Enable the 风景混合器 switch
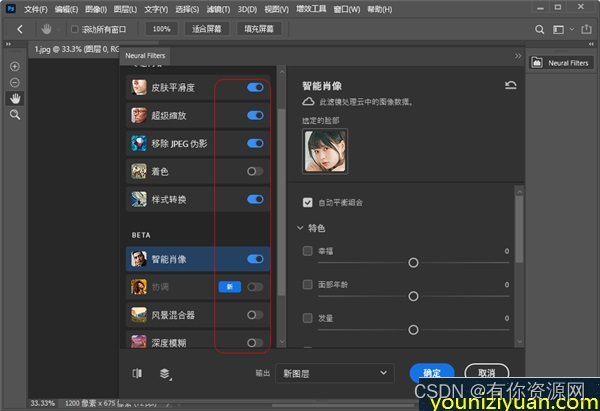The image size is (600, 411). point(255,315)
